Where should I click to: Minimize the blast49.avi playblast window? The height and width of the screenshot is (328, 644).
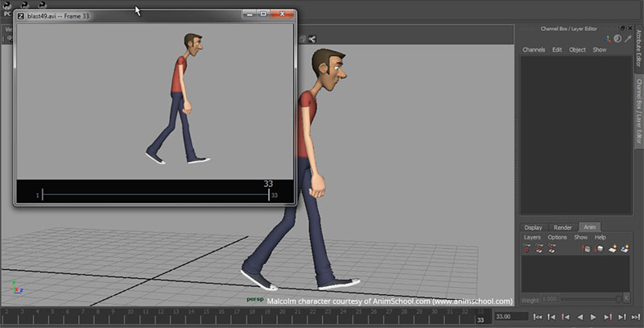250,15
